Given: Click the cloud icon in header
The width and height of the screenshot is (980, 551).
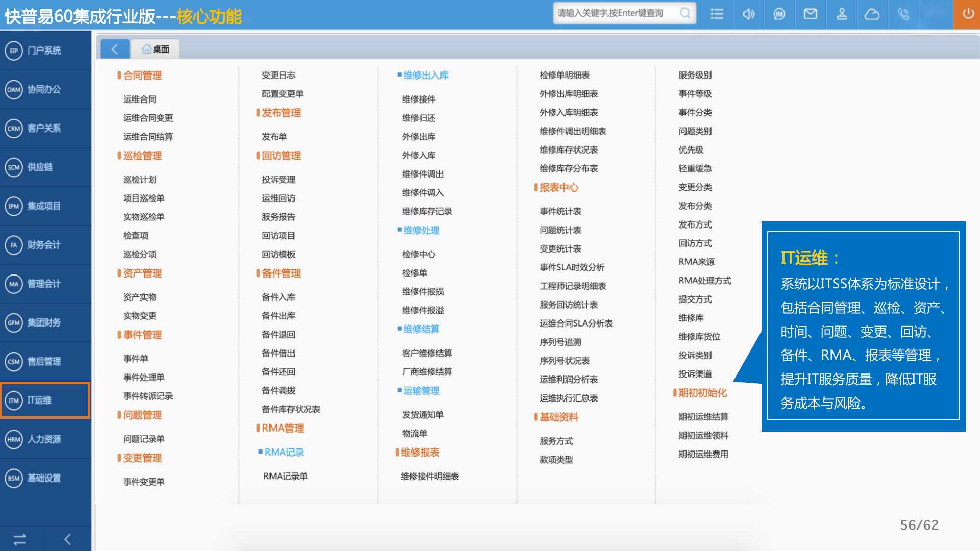Looking at the screenshot, I should click(872, 14).
